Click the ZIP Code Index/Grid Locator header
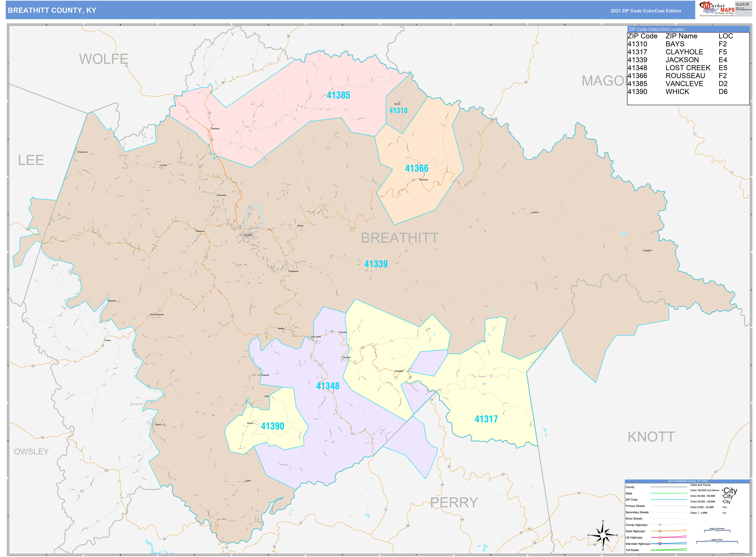This screenshot has width=756, height=557. tap(656, 29)
